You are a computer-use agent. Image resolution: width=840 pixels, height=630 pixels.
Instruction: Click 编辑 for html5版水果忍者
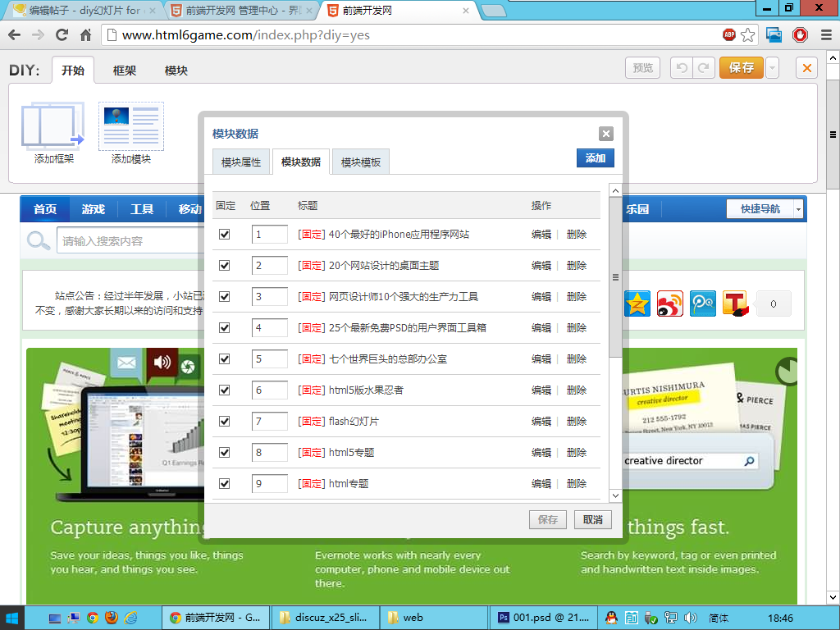[x=541, y=390]
